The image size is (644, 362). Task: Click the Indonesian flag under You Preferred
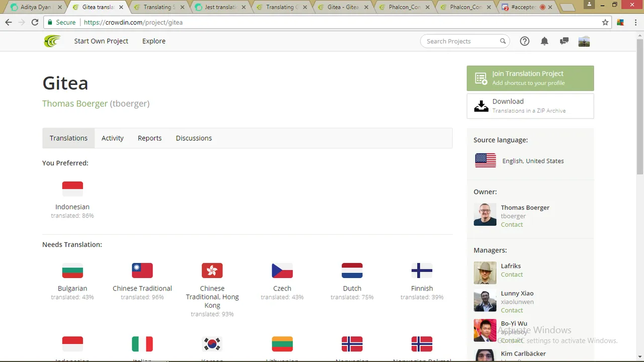(x=72, y=189)
